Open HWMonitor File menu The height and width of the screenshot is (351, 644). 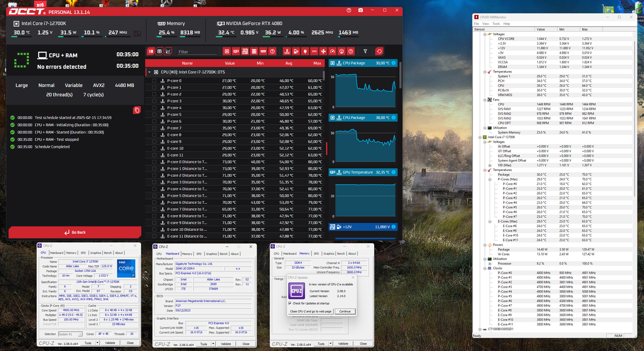[477, 24]
